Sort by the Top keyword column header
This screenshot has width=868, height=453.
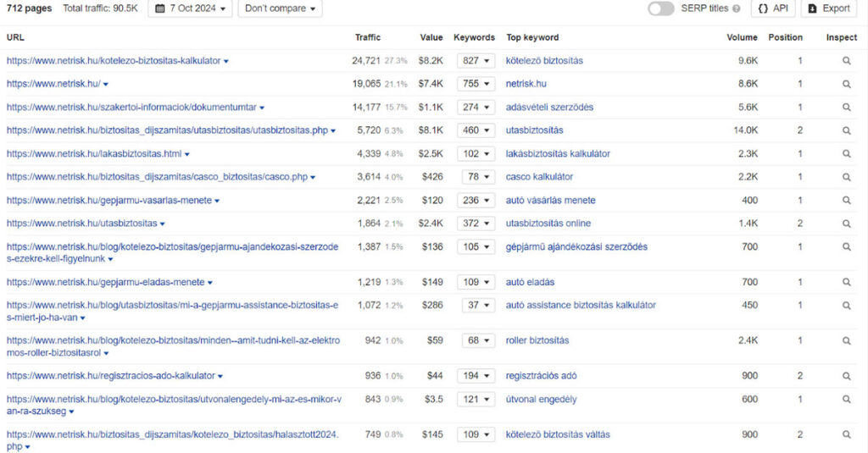[532, 37]
